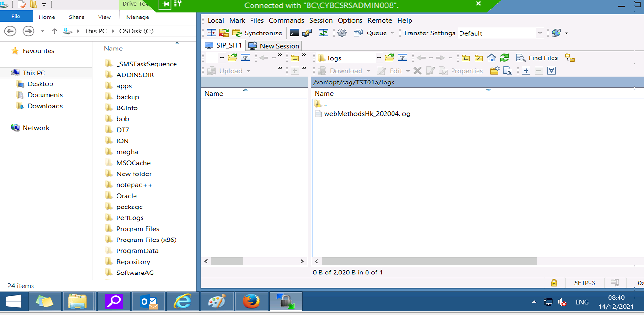The image size is (644, 315).
Task: Open terminal console in WinSCP toolbar
Action: (294, 33)
